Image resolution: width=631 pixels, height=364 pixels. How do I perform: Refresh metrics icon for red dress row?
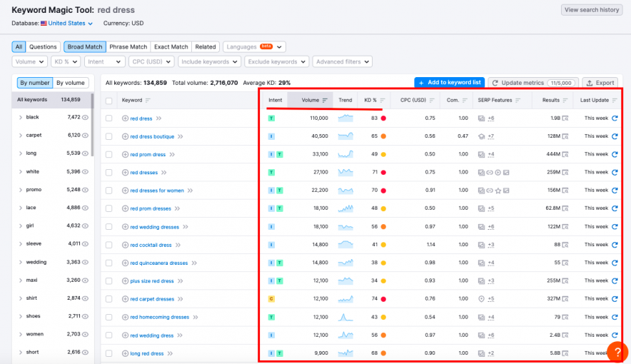[x=615, y=118]
